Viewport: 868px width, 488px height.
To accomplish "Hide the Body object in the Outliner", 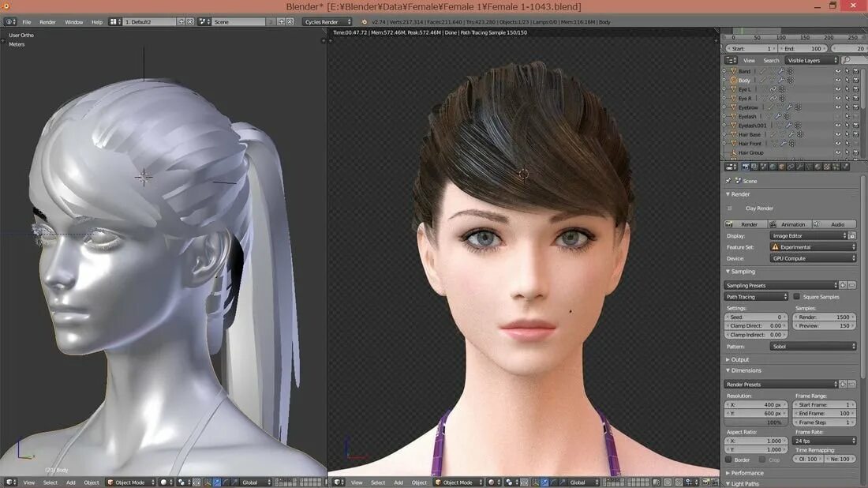I will point(838,80).
